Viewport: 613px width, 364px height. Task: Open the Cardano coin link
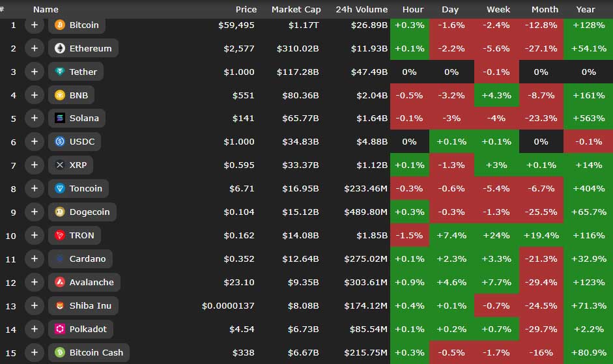[x=87, y=259]
